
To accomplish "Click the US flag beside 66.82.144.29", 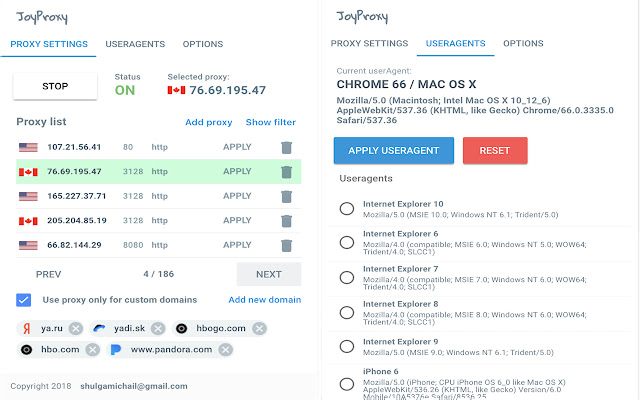I will click(x=28, y=245).
